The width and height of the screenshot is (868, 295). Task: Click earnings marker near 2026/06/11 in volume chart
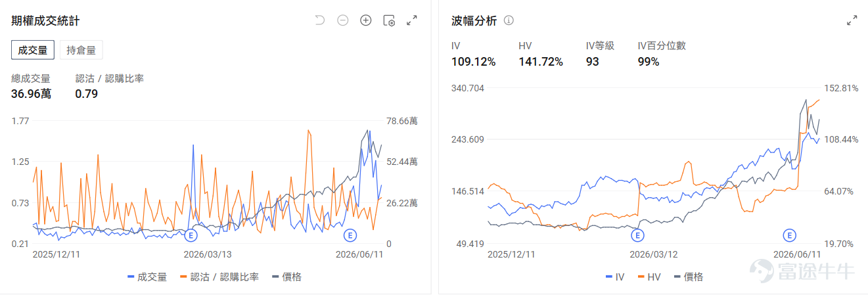click(x=350, y=235)
